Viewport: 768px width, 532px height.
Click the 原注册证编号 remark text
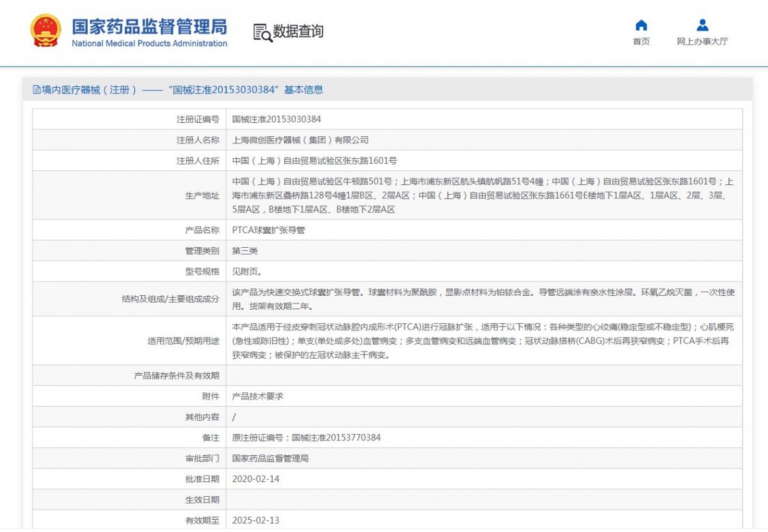pos(306,438)
